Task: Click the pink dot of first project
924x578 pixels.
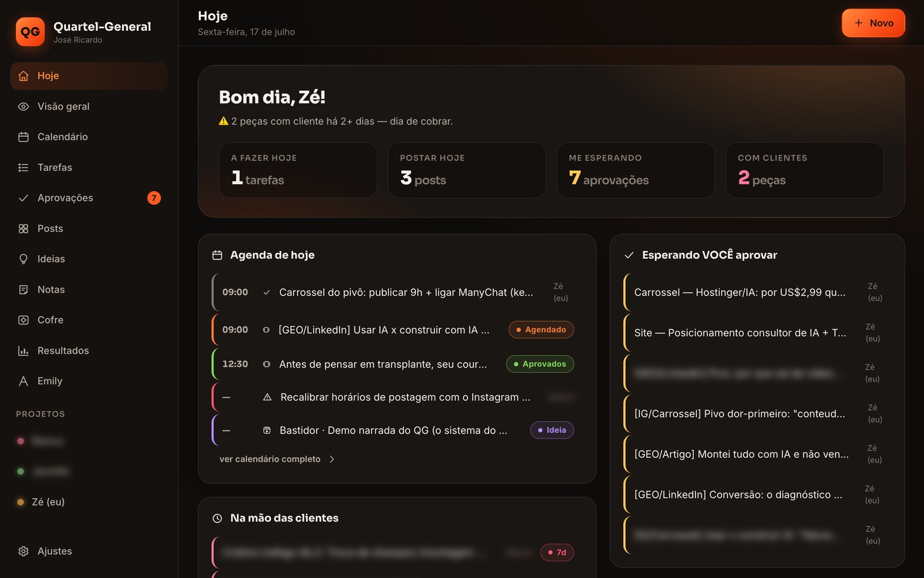Action: point(21,441)
